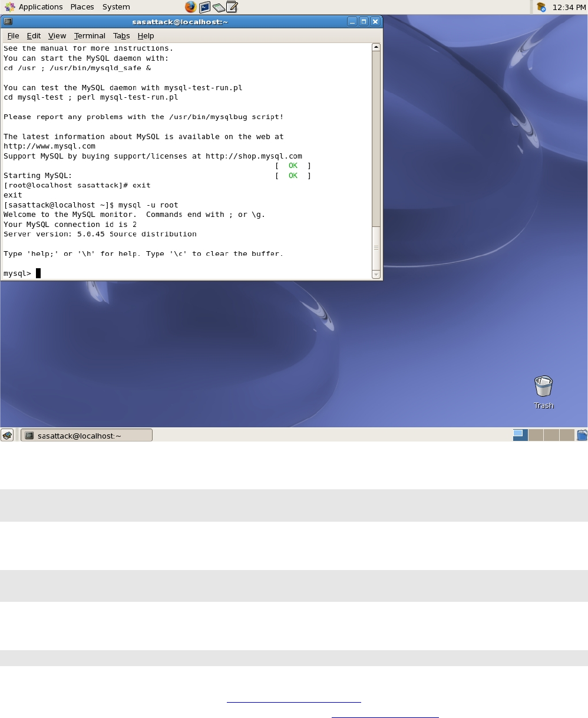Switch to the fourth workspace
The width and height of the screenshot is (588, 718).
[x=566, y=435]
